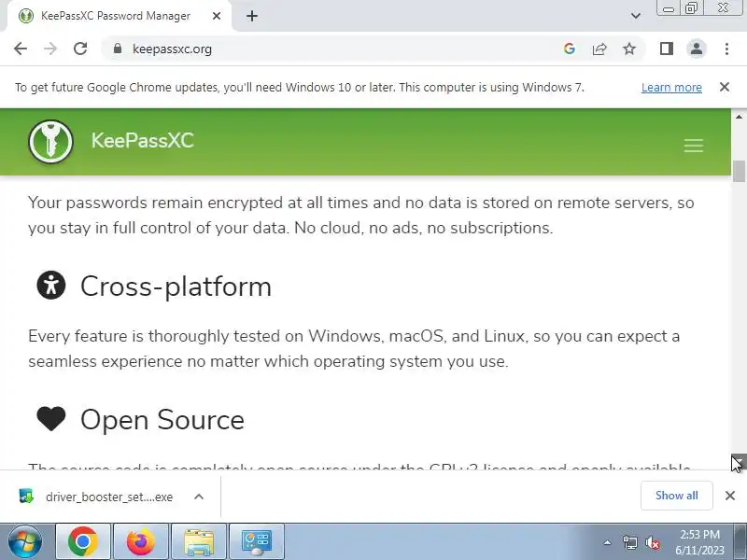
Task: Bookmark this tab with the star
Action: pyautogui.click(x=629, y=49)
